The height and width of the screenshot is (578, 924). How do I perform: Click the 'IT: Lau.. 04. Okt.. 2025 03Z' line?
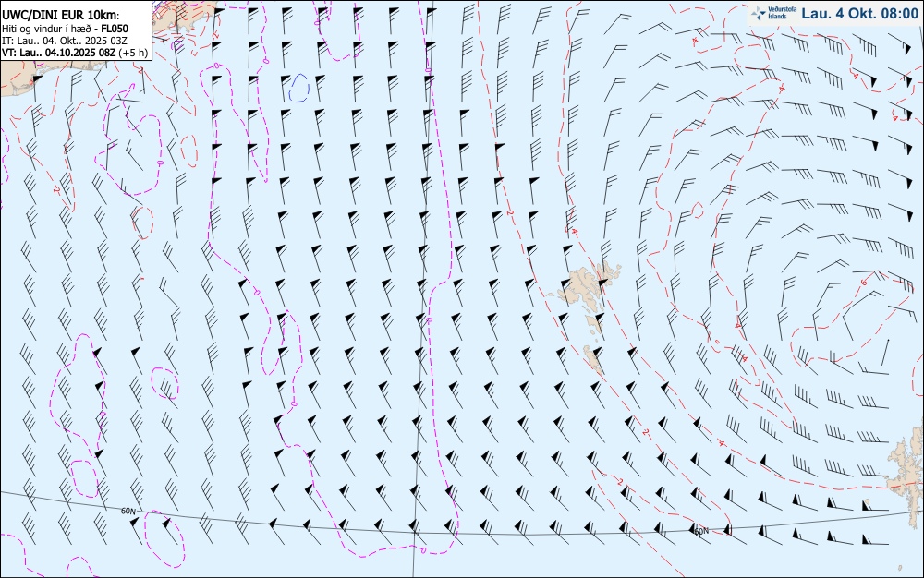(x=65, y=41)
